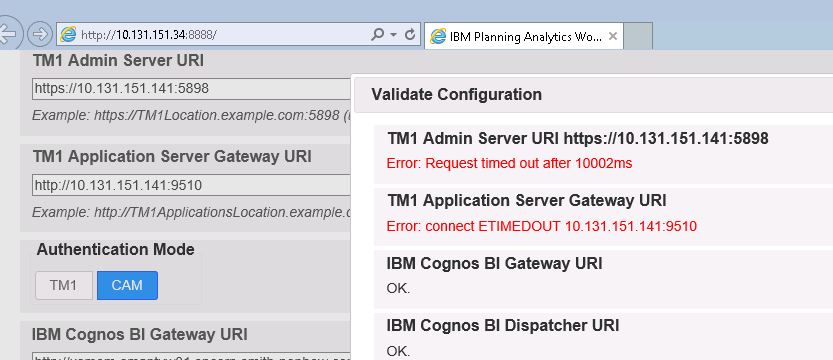Viewport: 833px width, 360px height.
Task: Click the browser back arrow button
Action: (x=10, y=35)
